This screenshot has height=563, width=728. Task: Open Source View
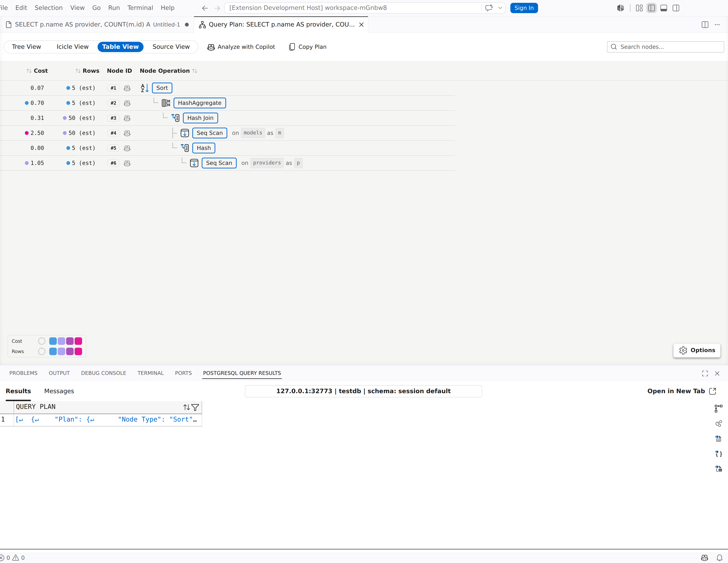coord(171,47)
